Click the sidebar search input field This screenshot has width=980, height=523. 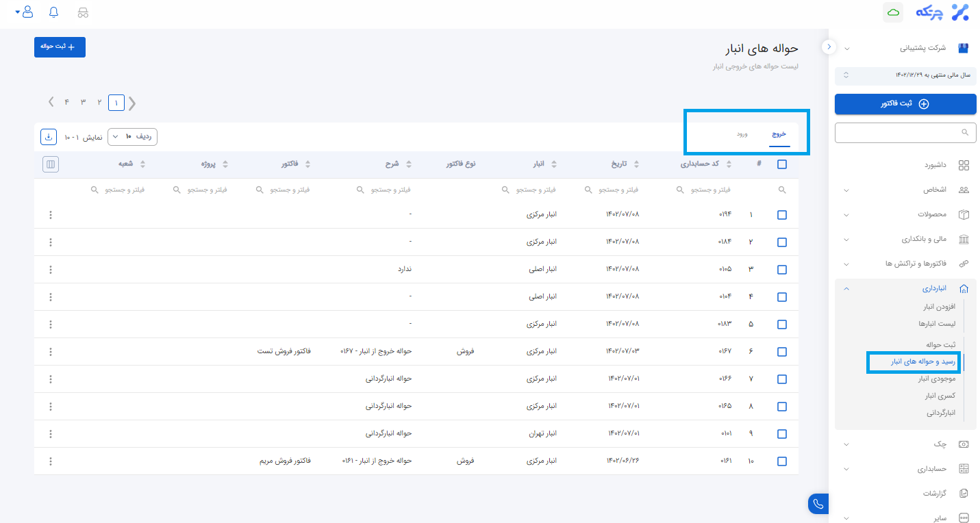click(905, 133)
